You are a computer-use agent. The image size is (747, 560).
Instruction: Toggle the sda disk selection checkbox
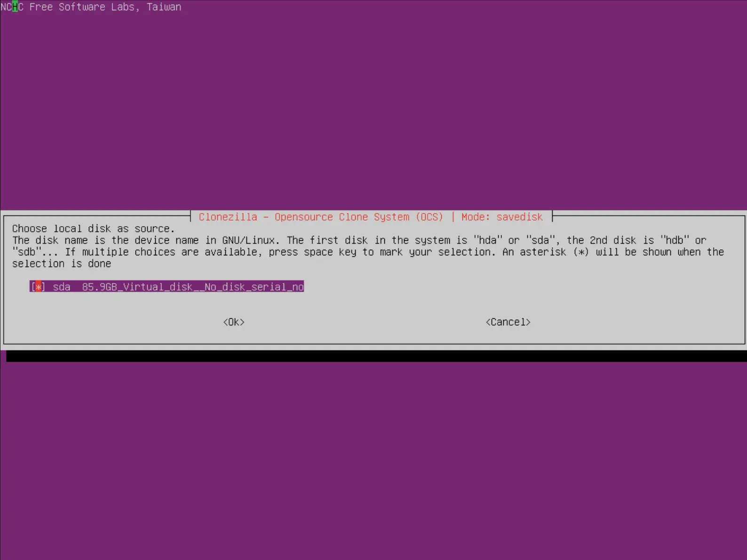click(38, 287)
